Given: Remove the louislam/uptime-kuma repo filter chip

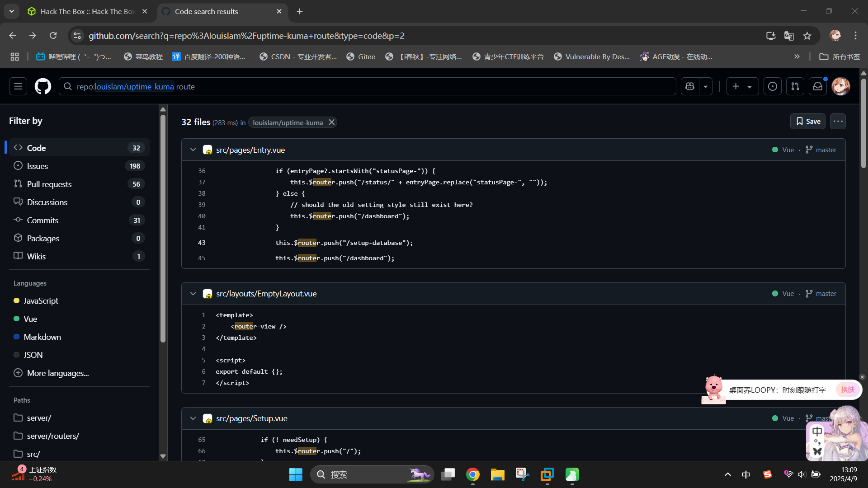Looking at the screenshot, I should click(x=331, y=122).
